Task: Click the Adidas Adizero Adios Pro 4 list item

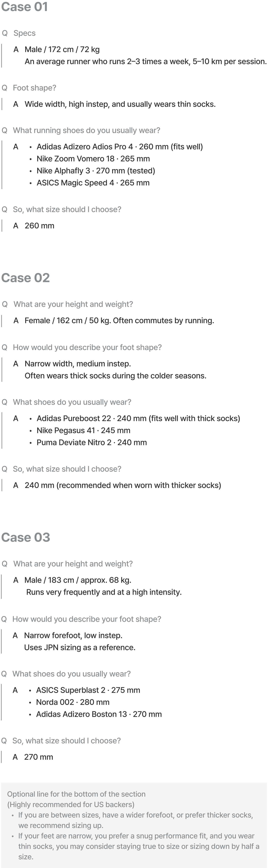Action: [x=120, y=147]
